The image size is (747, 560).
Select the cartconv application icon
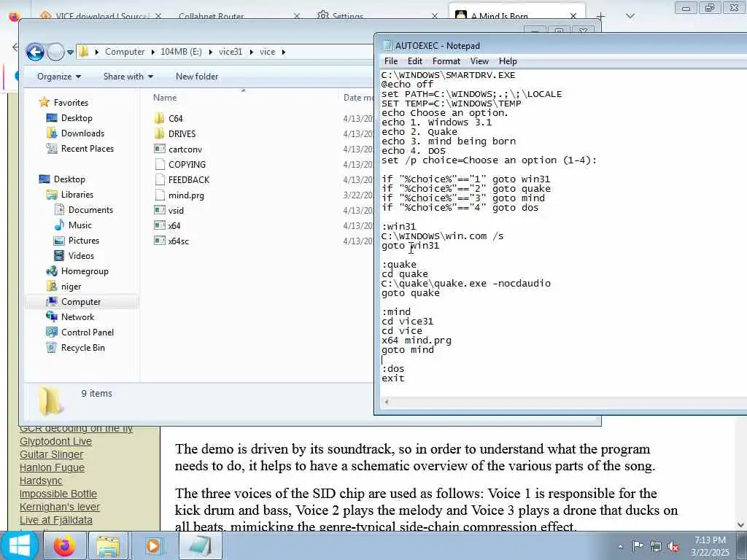(x=160, y=149)
